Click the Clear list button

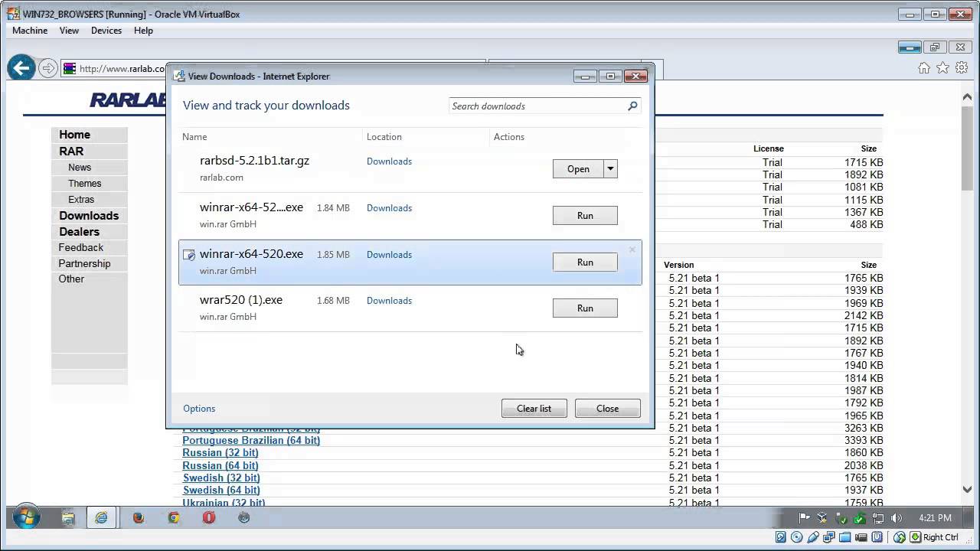coord(534,409)
